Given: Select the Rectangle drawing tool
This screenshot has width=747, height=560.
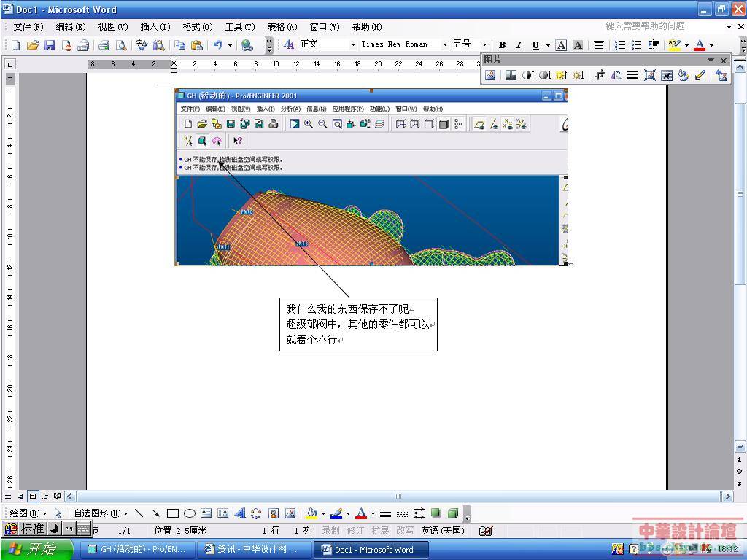Looking at the screenshot, I should click(173, 513).
